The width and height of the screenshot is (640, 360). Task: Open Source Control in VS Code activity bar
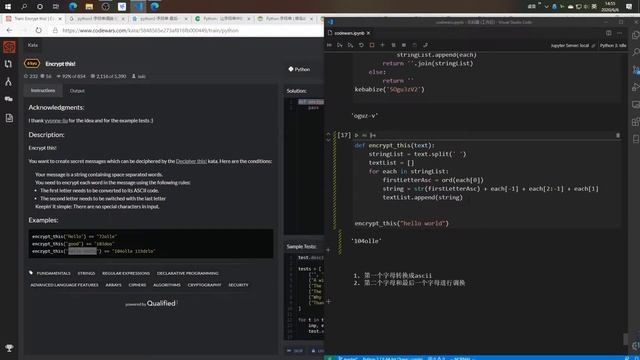point(635,70)
